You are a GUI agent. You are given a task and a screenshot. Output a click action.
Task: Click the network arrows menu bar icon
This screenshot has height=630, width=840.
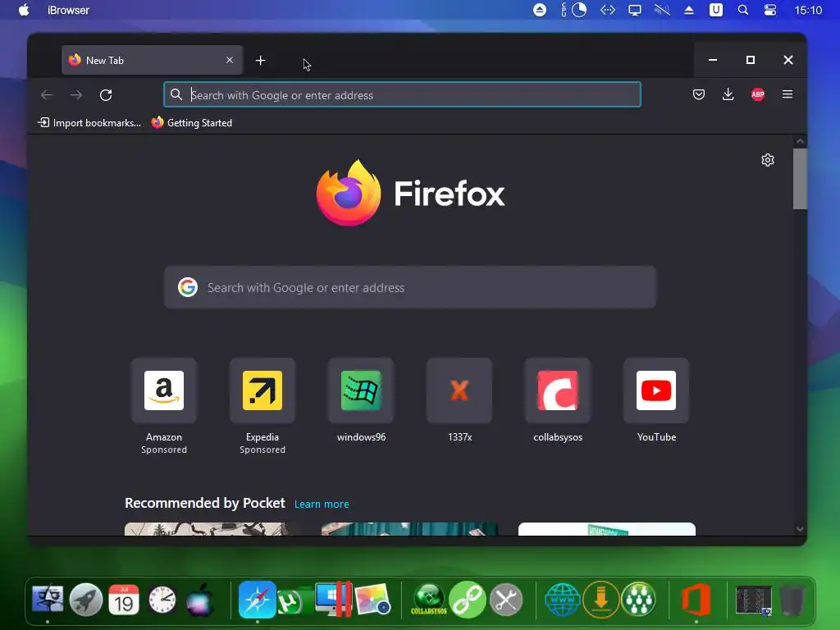[608, 10]
